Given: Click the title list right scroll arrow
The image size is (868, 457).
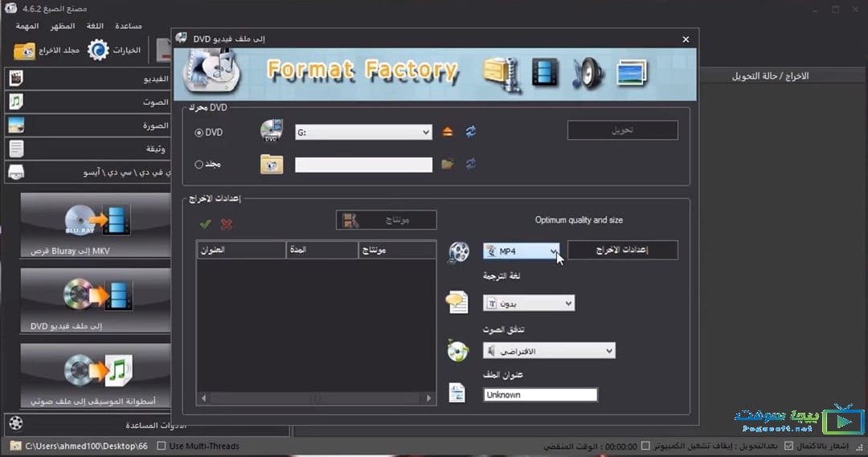Looking at the screenshot, I should coord(428,398).
